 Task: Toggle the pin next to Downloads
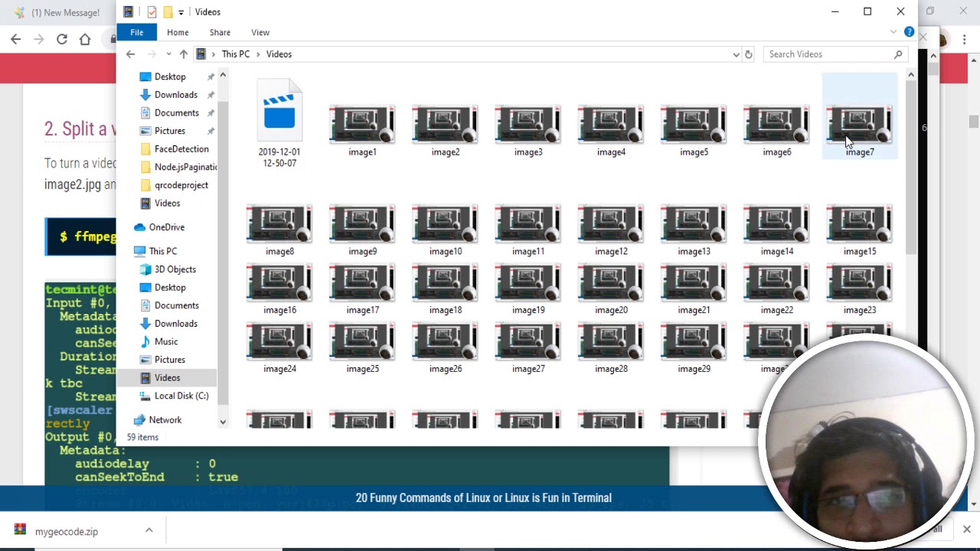pos(211,95)
